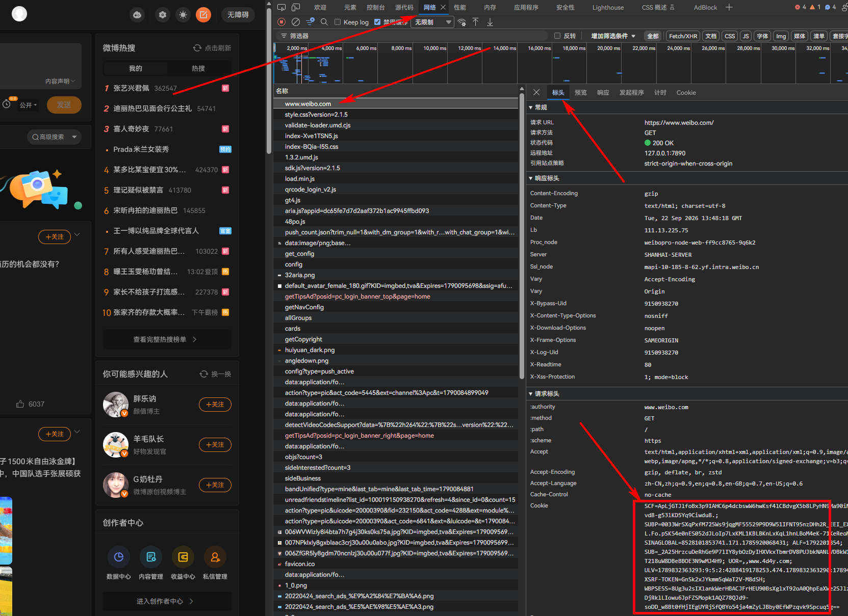Clear the network log
This screenshot has height=616, width=848.
296,22
